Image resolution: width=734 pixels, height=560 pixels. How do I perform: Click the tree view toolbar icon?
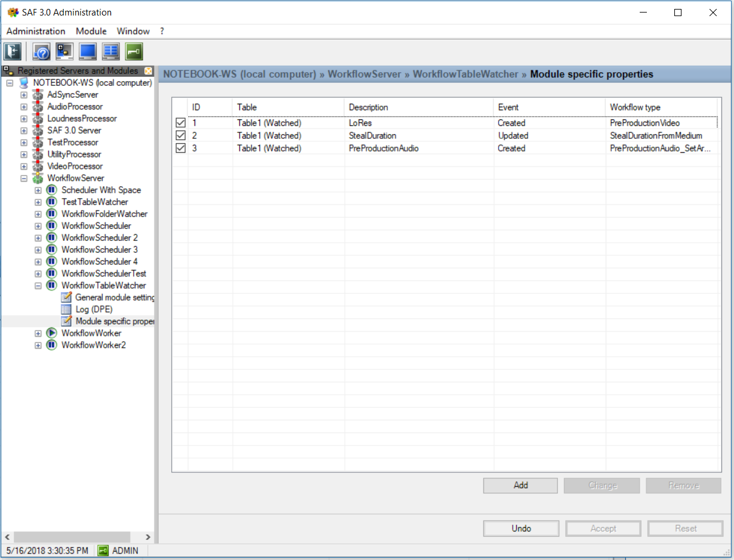tap(64, 51)
